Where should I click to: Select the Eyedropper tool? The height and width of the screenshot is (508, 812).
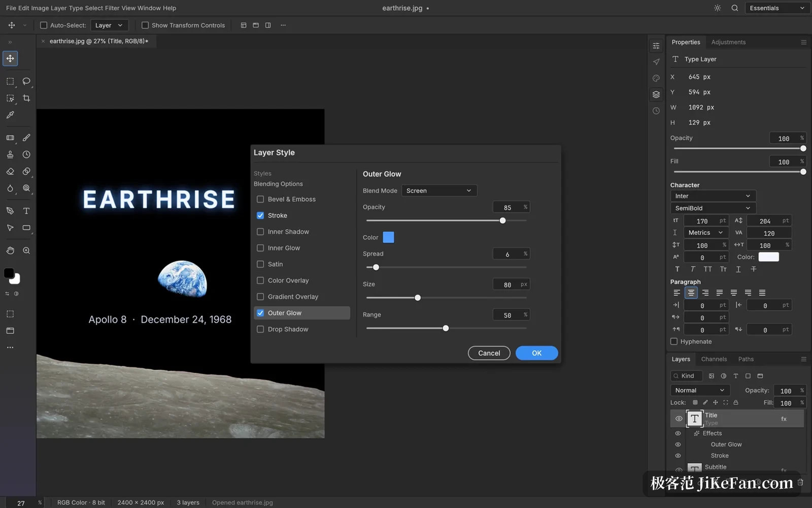(10, 115)
